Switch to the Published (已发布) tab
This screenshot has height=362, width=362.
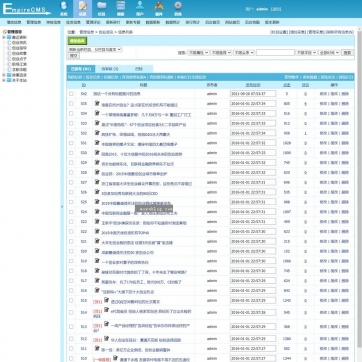[x=81, y=69]
